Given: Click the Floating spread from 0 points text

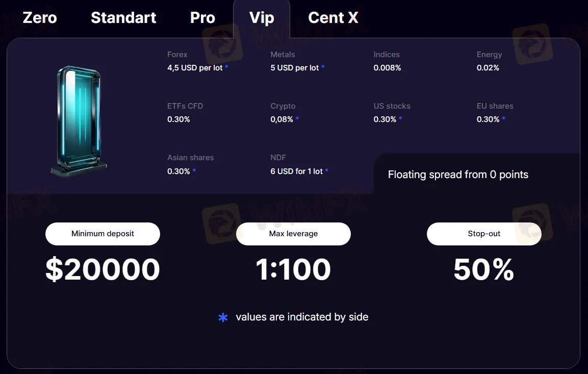Looking at the screenshot, I should pyautogui.click(x=458, y=174).
